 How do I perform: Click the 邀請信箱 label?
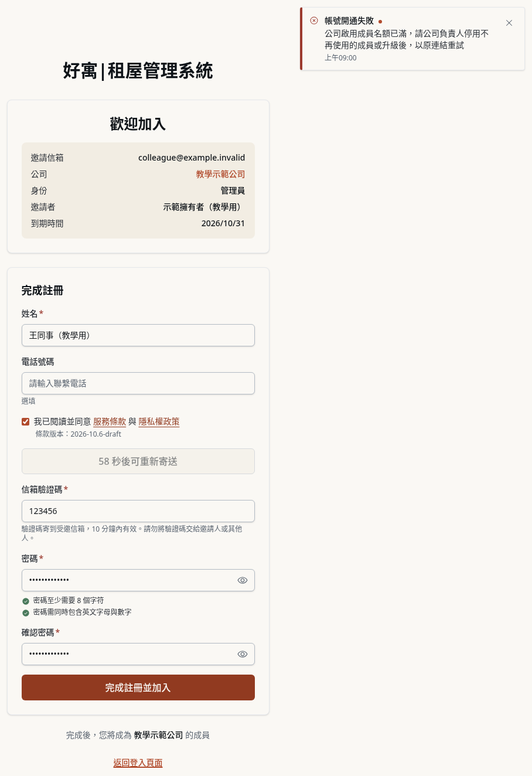(47, 158)
